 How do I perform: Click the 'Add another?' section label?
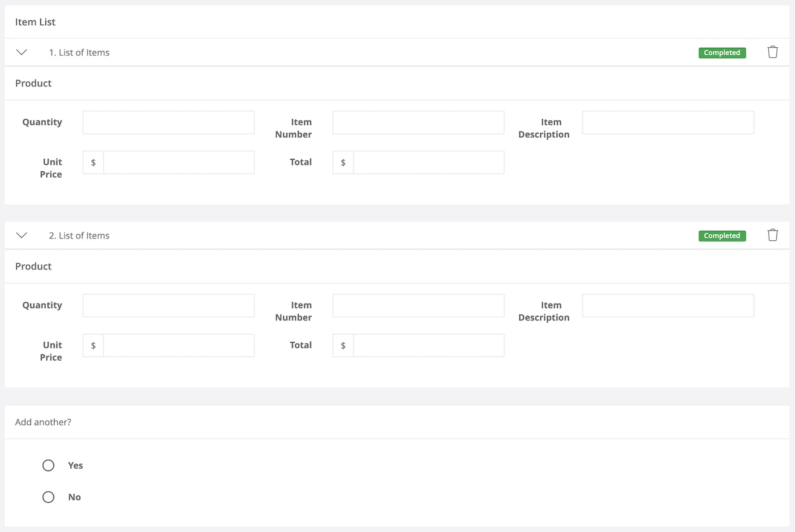coord(43,422)
